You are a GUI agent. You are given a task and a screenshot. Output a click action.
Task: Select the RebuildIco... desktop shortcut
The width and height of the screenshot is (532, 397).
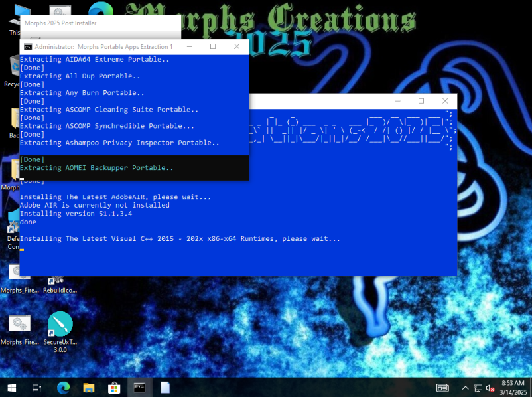(60, 283)
